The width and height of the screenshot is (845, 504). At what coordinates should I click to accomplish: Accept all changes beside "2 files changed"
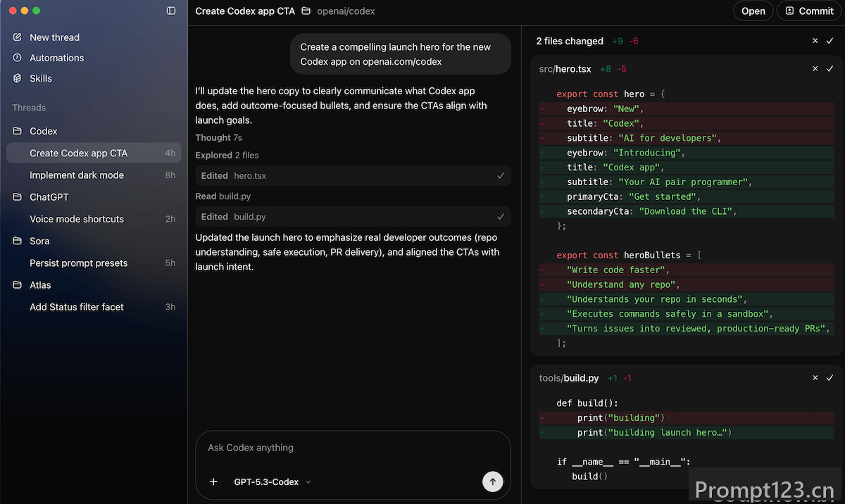[x=830, y=41]
